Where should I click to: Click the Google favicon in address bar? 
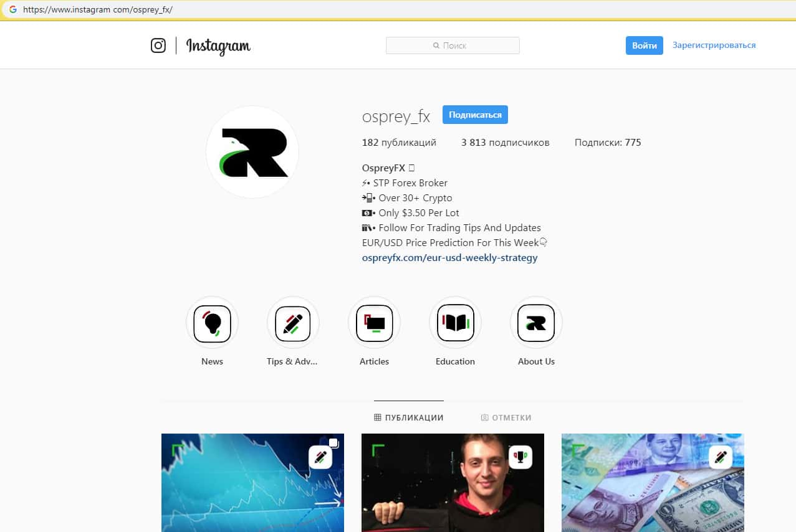point(13,9)
